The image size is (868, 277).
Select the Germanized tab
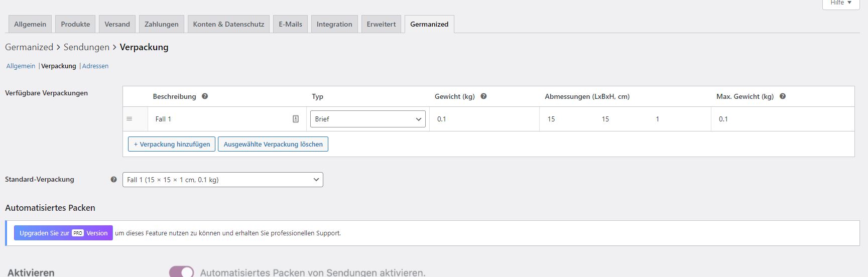pos(429,24)
